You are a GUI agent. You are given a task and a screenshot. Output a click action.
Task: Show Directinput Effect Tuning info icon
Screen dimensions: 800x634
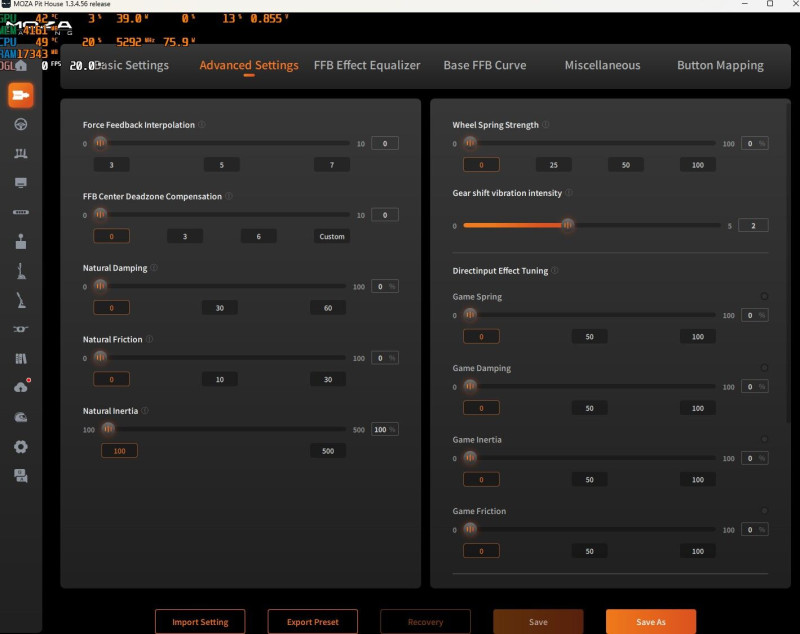555,270
